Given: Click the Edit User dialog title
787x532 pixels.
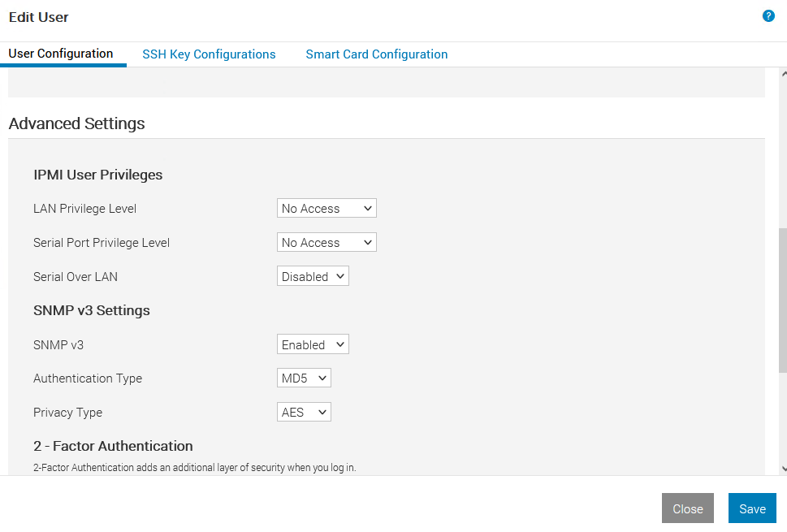Looking at the screenshot, I should (x=39, y=17).
